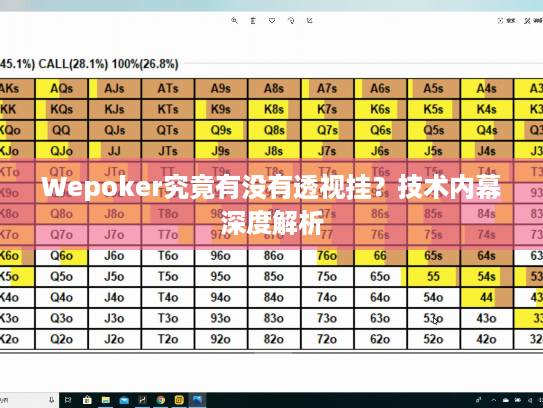
Task: Select the A7s cell
Action: (327, 89)
